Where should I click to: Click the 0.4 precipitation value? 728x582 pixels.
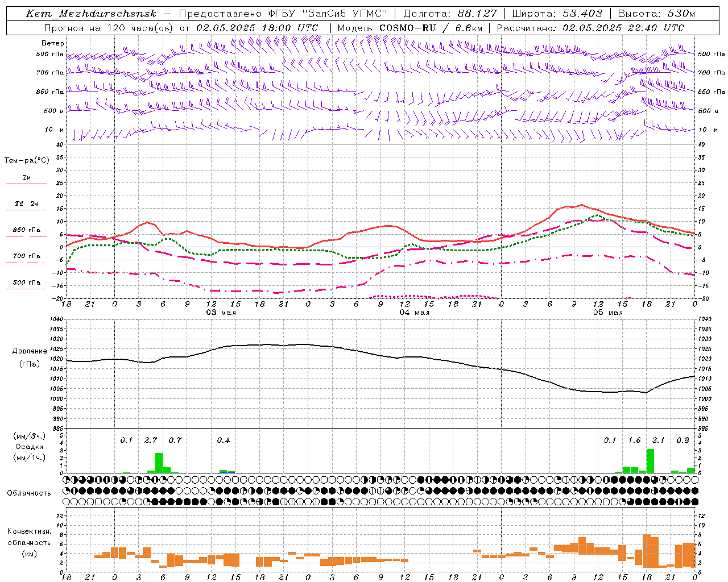224,440
